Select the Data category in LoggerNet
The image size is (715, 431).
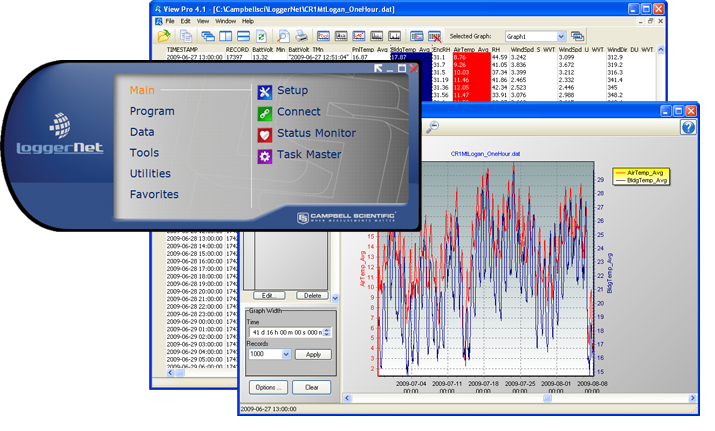pos(142,132)
